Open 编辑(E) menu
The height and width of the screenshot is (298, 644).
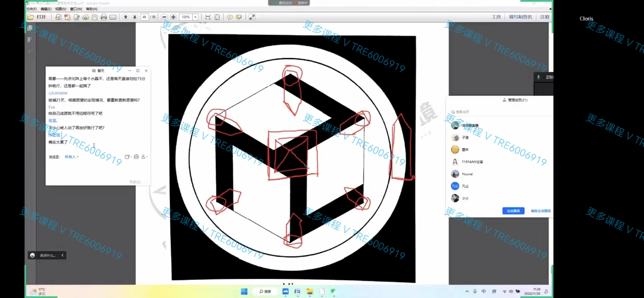tap(46, 9)
